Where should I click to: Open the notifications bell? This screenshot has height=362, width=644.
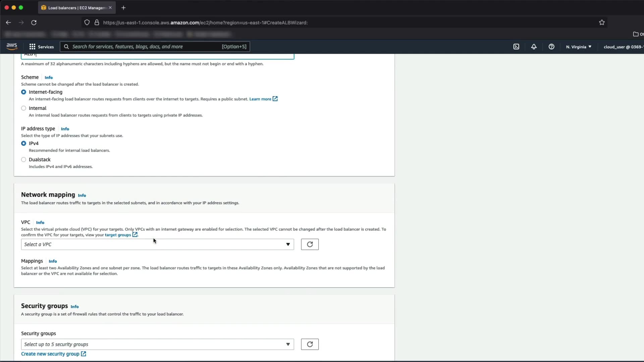click(x=534, y=47)
